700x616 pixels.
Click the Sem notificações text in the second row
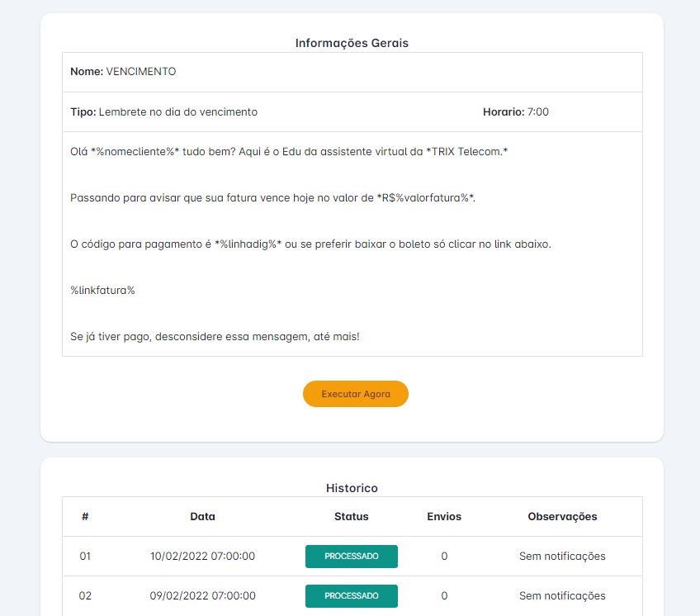(x=562, y=596)
